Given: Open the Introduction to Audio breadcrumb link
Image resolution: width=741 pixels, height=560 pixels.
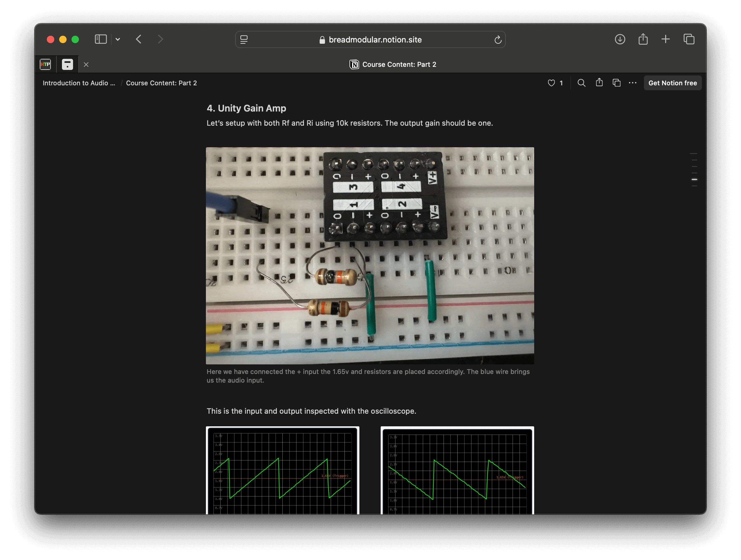Looking at the screenshot, I should 79,83.
